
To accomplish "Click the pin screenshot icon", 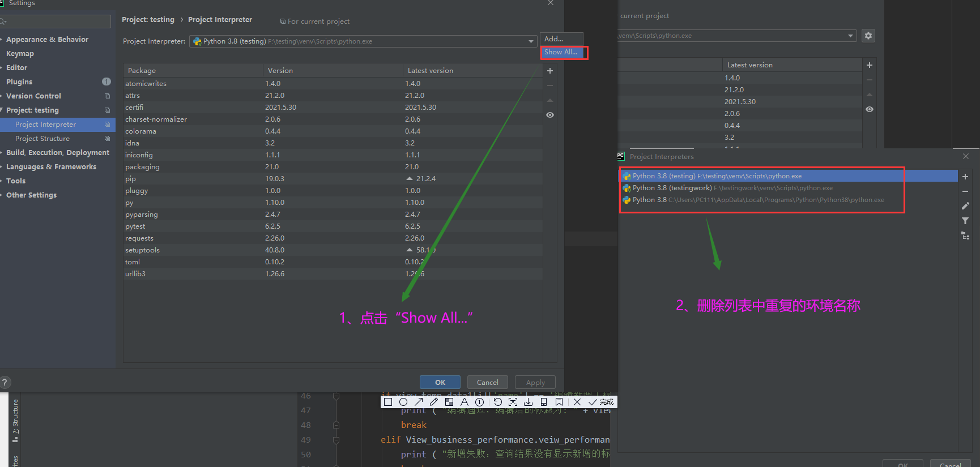I will click(559, 402).
